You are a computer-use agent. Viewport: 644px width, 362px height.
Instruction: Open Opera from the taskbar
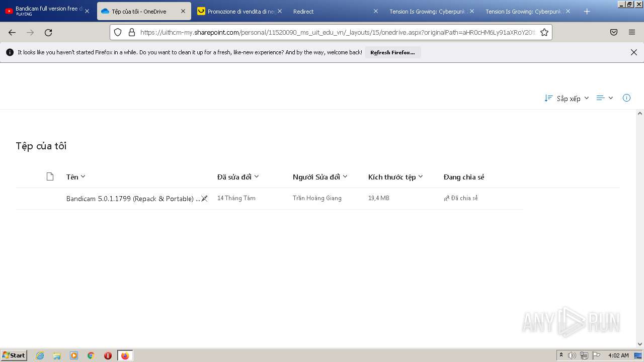pyautogui.click(x=108, y=355)
